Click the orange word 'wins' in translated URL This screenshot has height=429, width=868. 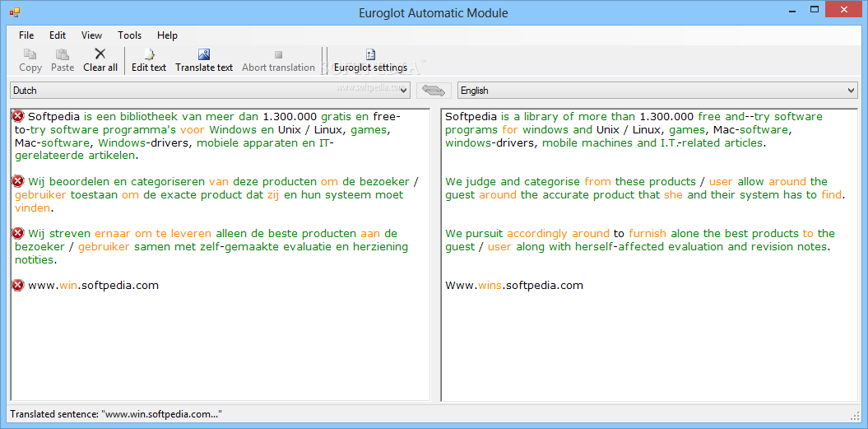pos(490,286)
